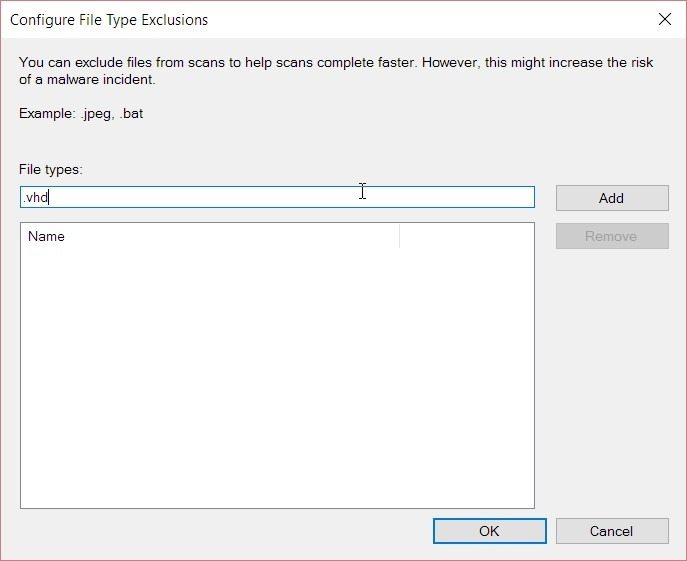Click the .vhd text in the field
The image size is (687, 561).
pyautogui.click(x=35, y=198)
